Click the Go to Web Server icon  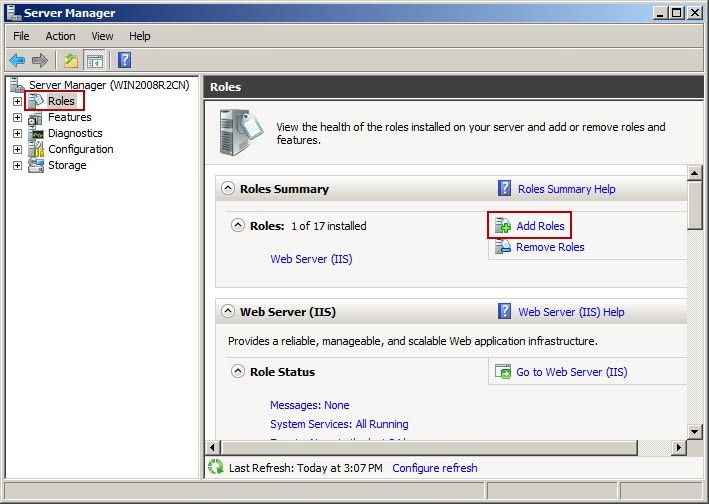point(503,372)
